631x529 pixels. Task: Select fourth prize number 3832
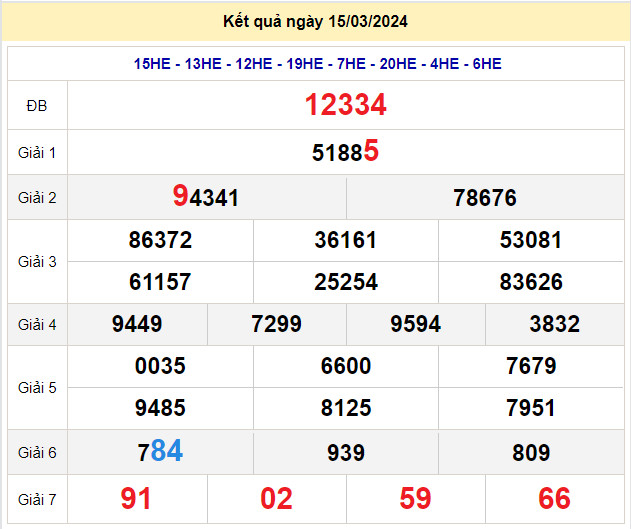[555, 324]
